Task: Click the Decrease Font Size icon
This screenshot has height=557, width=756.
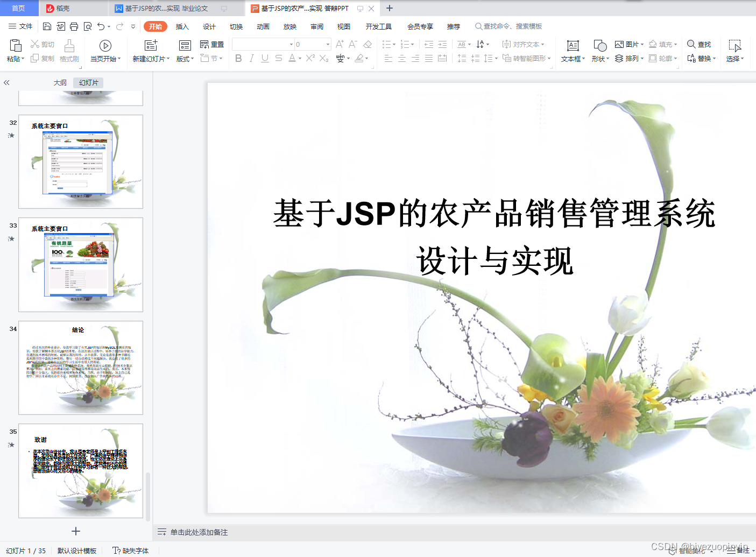Action: [353, 44]
